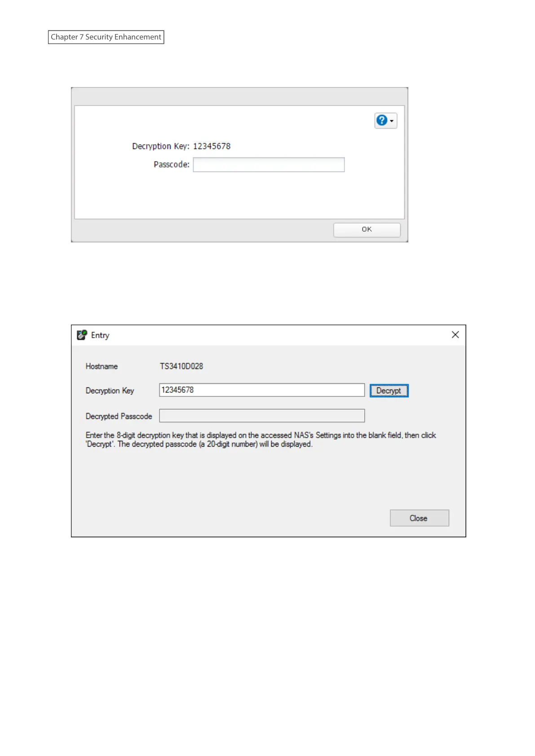The image size is (535, 756).
Task: Click the empty Passcode input field
Action: 269,164
